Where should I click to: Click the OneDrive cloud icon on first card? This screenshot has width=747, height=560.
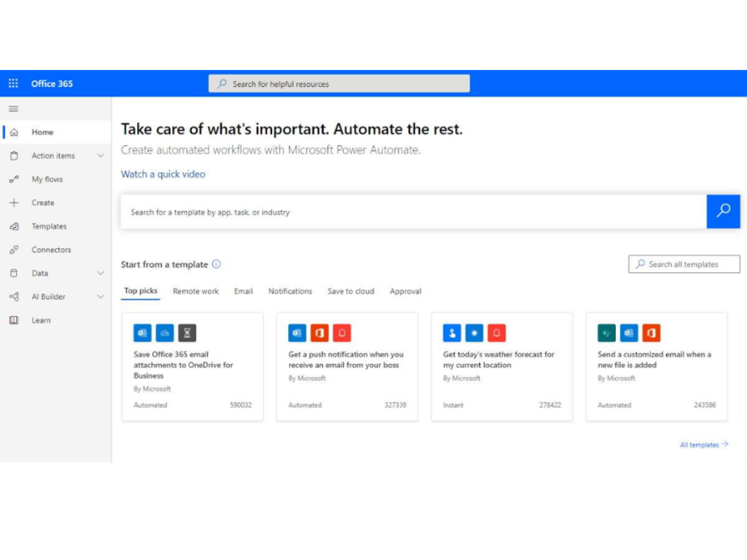(x=164, y=333)
